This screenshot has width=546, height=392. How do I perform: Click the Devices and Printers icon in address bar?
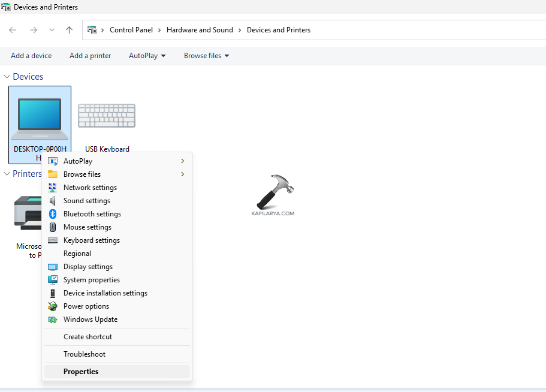[92, 29]
